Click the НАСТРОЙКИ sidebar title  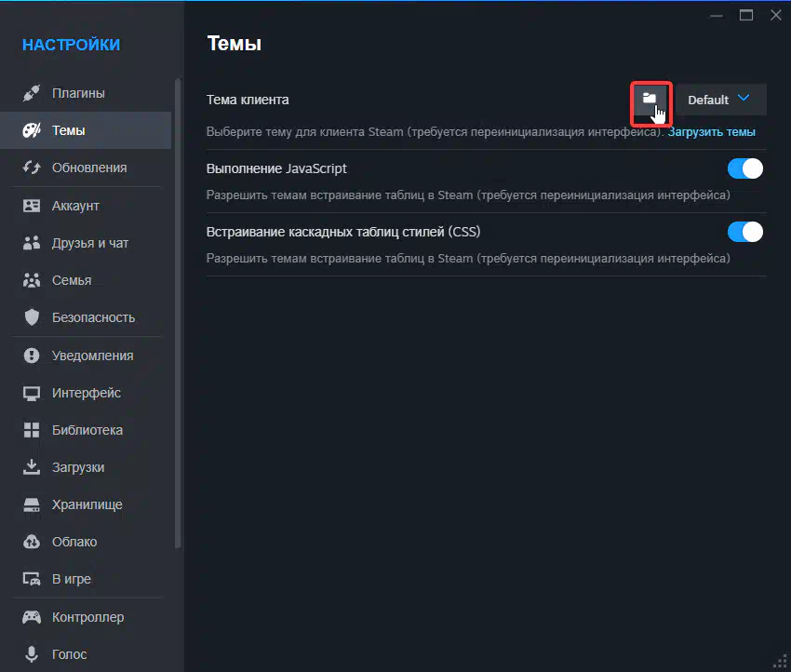click(71, 45)
